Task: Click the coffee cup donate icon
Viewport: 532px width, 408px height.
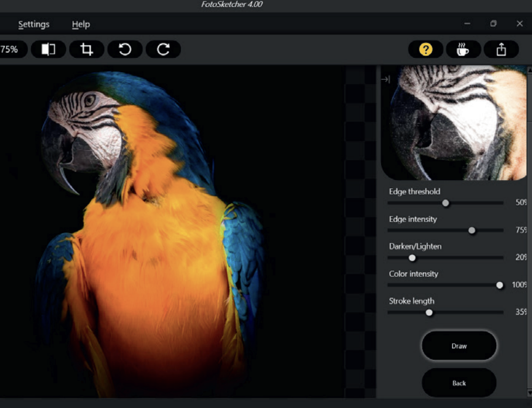Action: [463, 50]
